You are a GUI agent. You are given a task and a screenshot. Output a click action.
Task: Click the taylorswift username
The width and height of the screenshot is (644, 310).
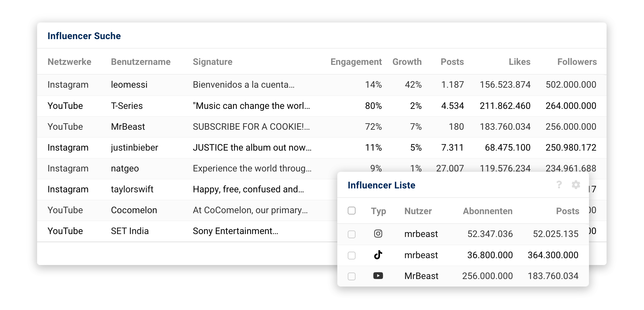pyautogui.click(x=132, y=189)
